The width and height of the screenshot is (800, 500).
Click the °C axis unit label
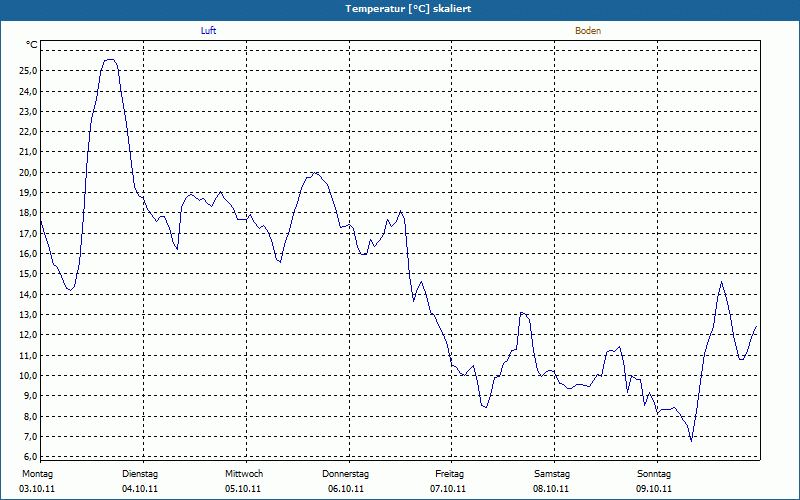32,45
